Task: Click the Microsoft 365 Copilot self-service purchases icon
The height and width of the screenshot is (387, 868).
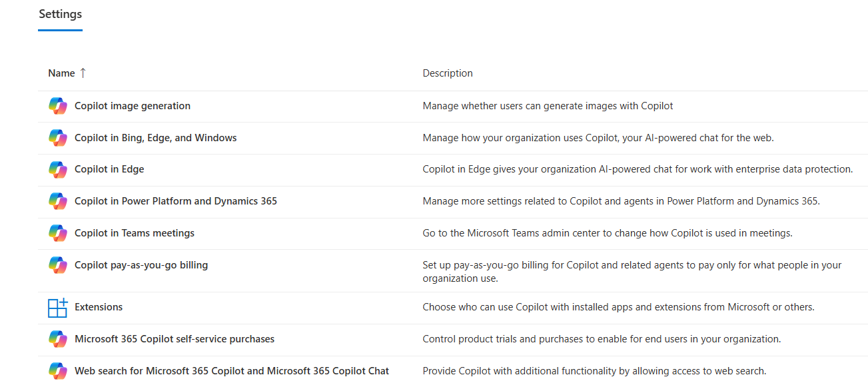Action: (x=58, y=339)
